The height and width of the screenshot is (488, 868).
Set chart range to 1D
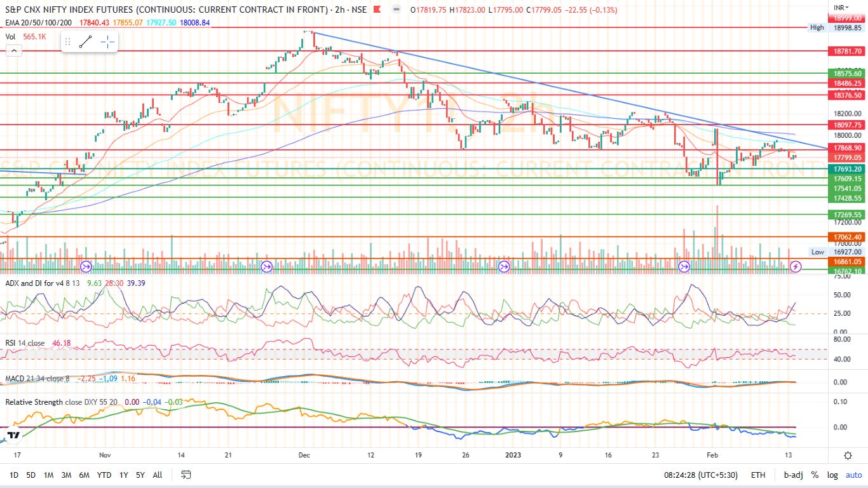14,475
